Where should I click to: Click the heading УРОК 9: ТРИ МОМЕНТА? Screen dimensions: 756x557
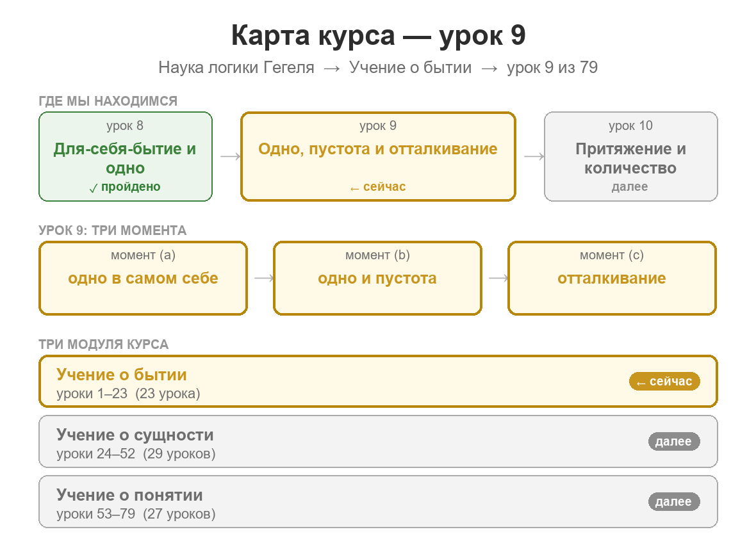pos(112,230)
